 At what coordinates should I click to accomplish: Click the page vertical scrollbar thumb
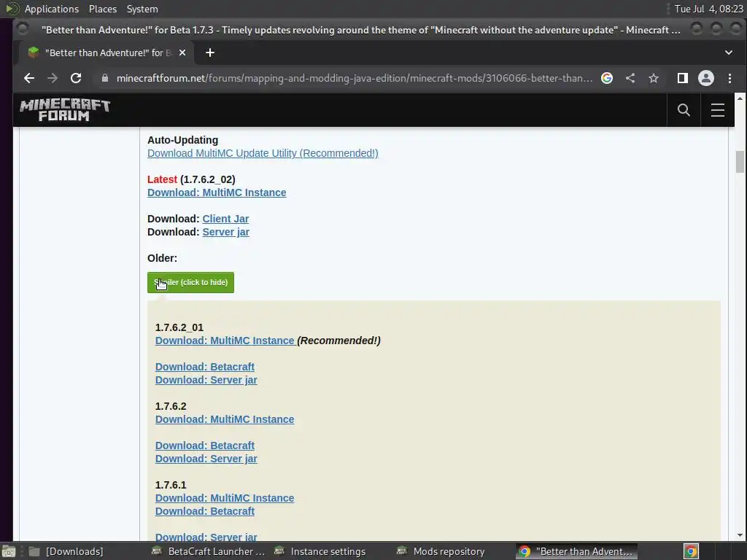coord(740,162)
